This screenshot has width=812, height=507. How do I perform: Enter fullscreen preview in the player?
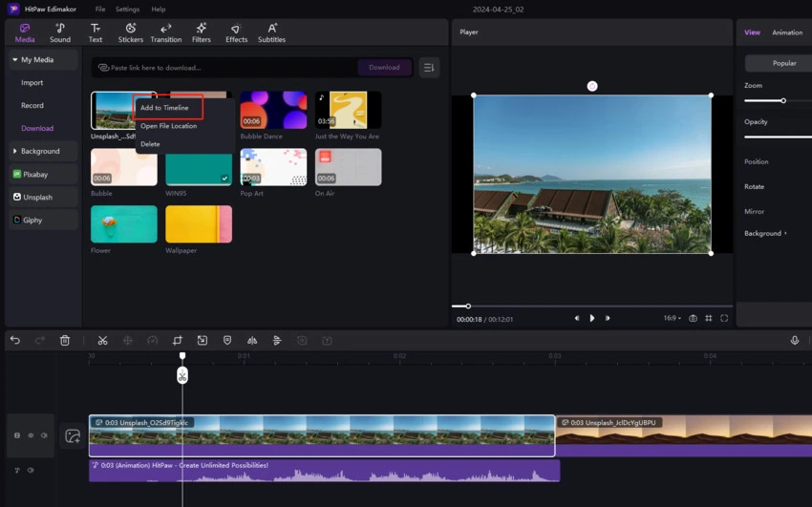pos(724,318)
